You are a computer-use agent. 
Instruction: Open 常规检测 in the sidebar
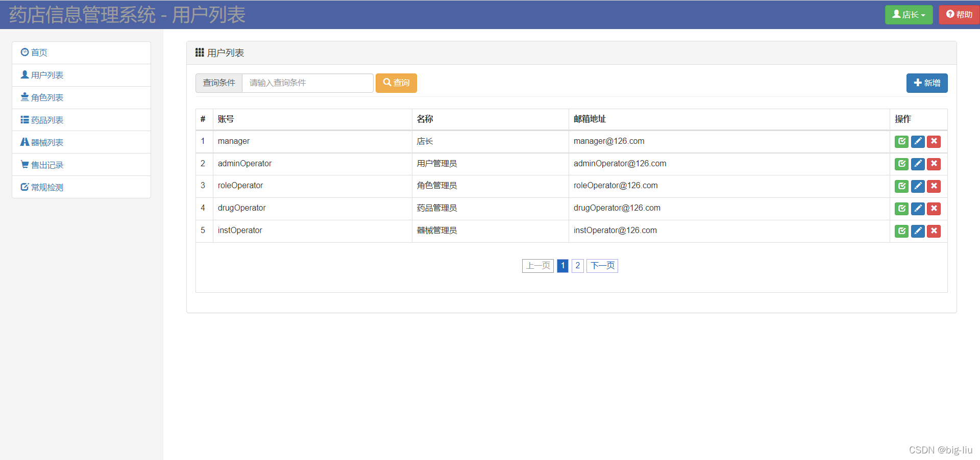click(81, 187)
